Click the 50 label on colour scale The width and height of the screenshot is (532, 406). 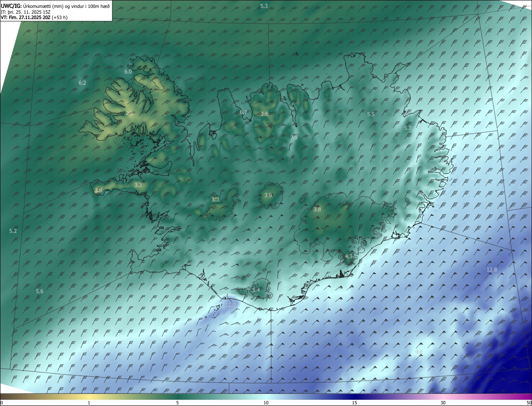(529, 403)
